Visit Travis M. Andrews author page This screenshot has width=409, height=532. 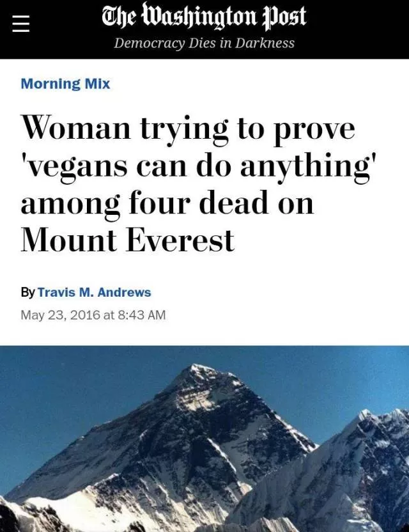point(95,292)
